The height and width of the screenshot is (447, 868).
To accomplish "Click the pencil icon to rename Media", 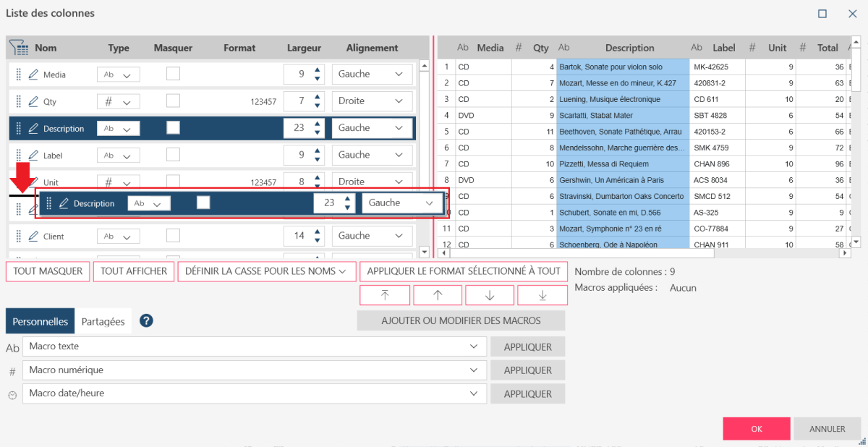I will tap(33, 74).
